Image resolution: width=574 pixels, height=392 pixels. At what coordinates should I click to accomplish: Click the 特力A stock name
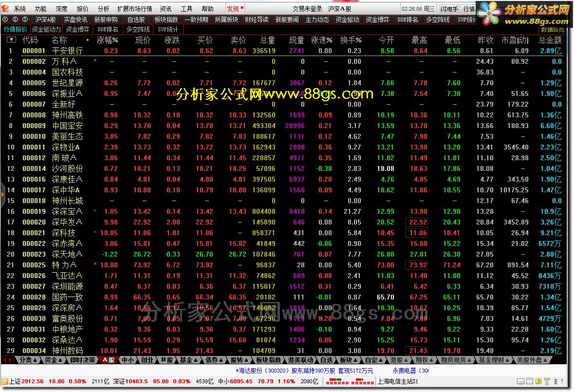coord(64,265)
